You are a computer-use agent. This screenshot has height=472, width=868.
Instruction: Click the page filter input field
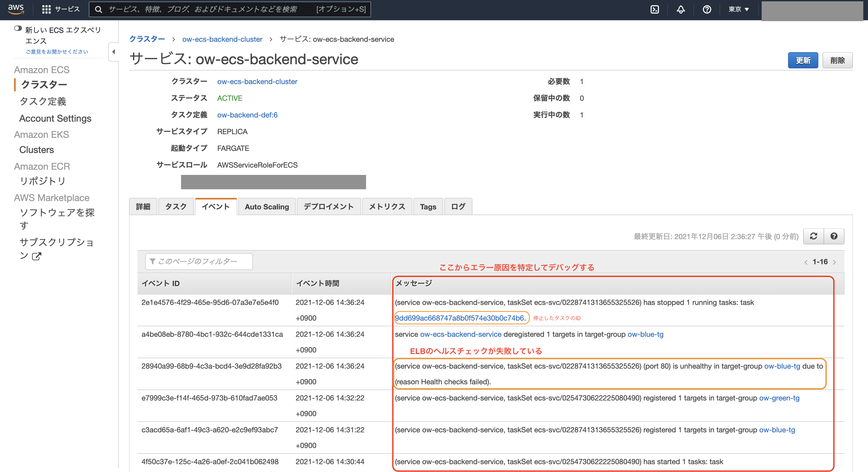point(199,261)
